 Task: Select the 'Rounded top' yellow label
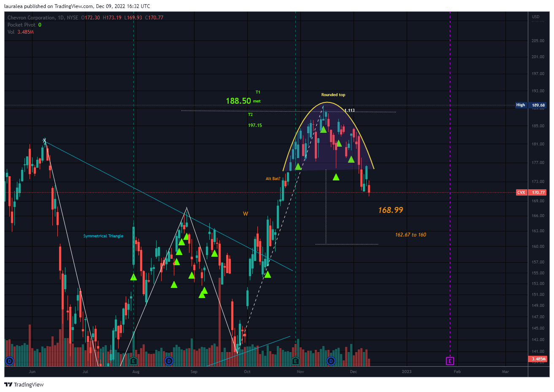point(333,95)
